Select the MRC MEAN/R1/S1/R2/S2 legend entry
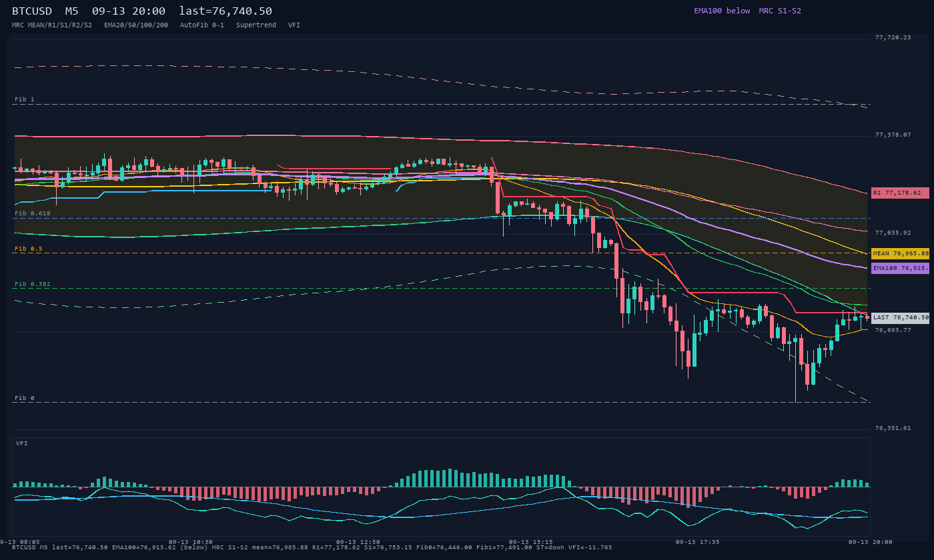 click(x=52, y=25)
